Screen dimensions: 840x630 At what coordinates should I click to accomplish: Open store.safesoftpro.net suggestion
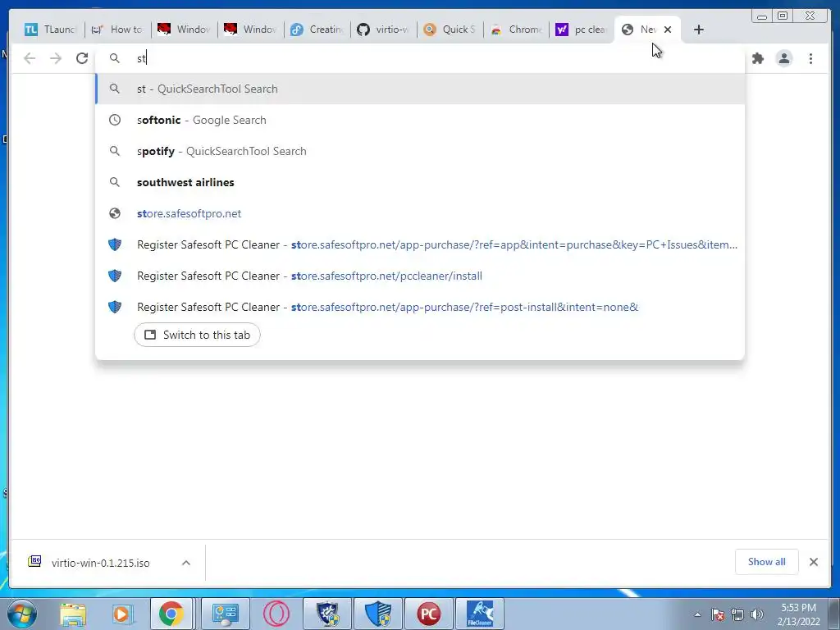[420, 213]
